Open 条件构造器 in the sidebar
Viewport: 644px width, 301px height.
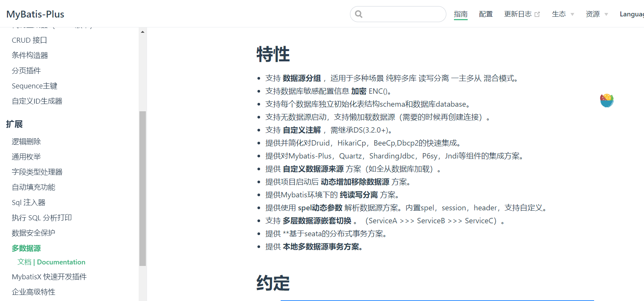click(30, 55)
